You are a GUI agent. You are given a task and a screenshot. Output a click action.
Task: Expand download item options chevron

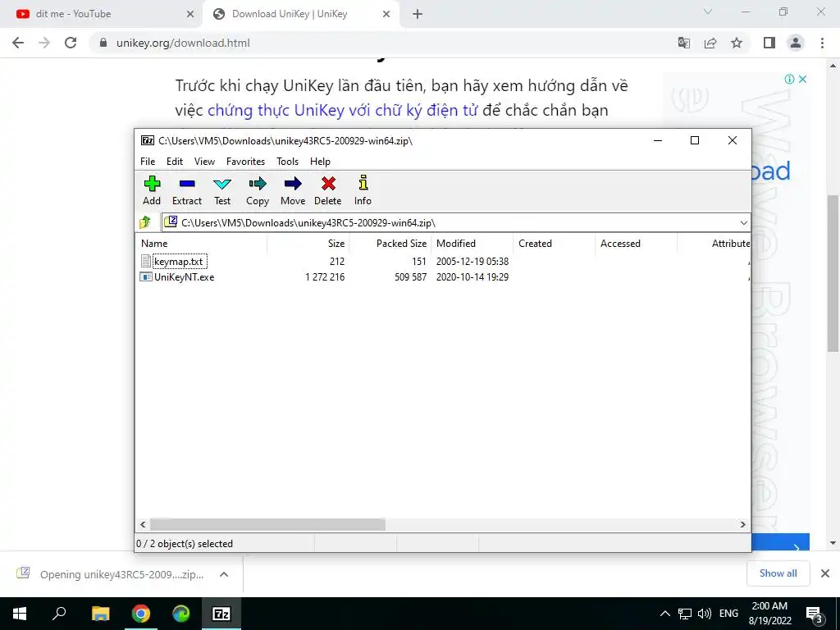tap(224, 574)
